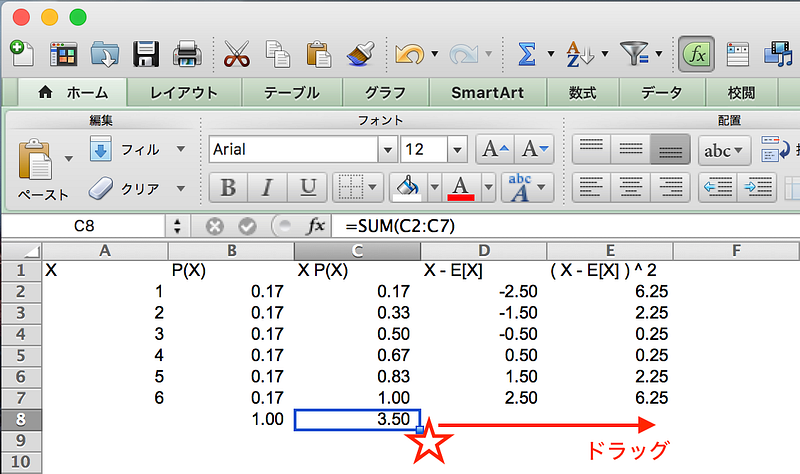The height and width of the screenshot is (474, 800).
Task: Toggle bold formatting
Action: tap(229, 188)
